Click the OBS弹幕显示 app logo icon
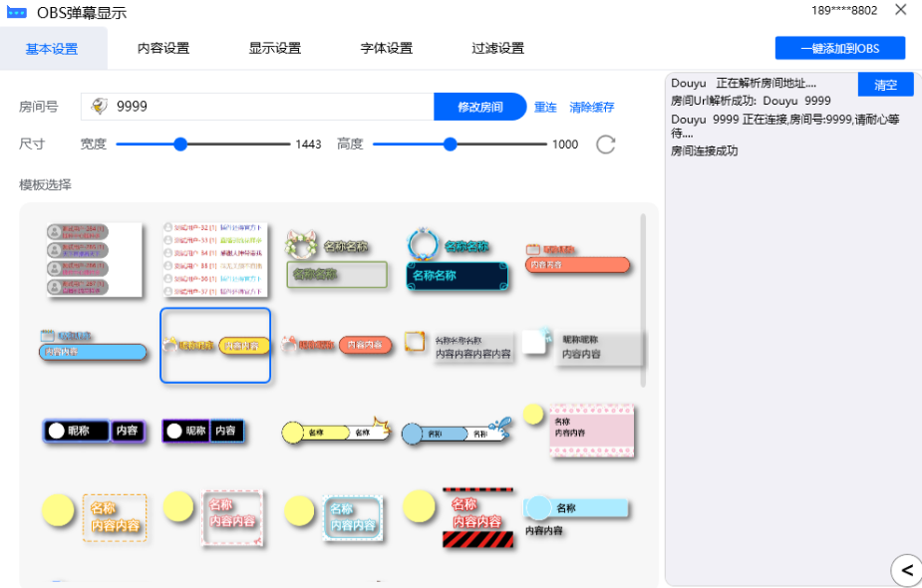Viewport: 922px width, 588px height. point(17,12)
